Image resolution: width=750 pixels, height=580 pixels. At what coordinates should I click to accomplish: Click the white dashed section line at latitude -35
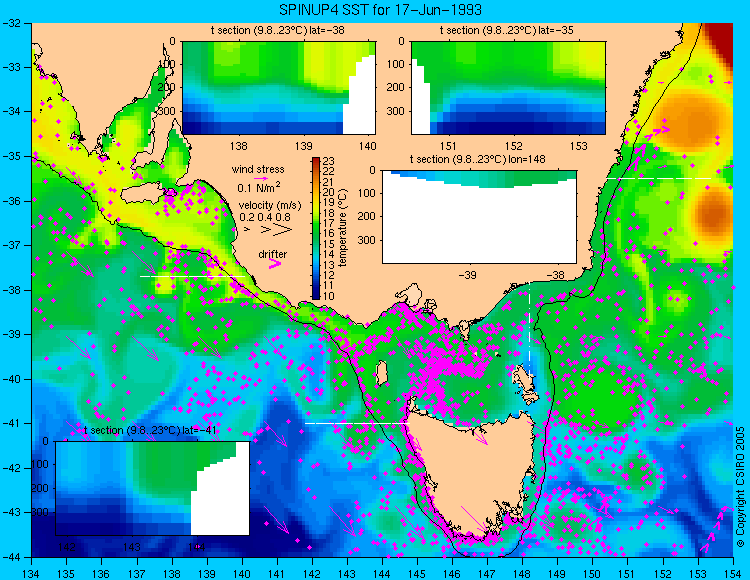(659, 178)
